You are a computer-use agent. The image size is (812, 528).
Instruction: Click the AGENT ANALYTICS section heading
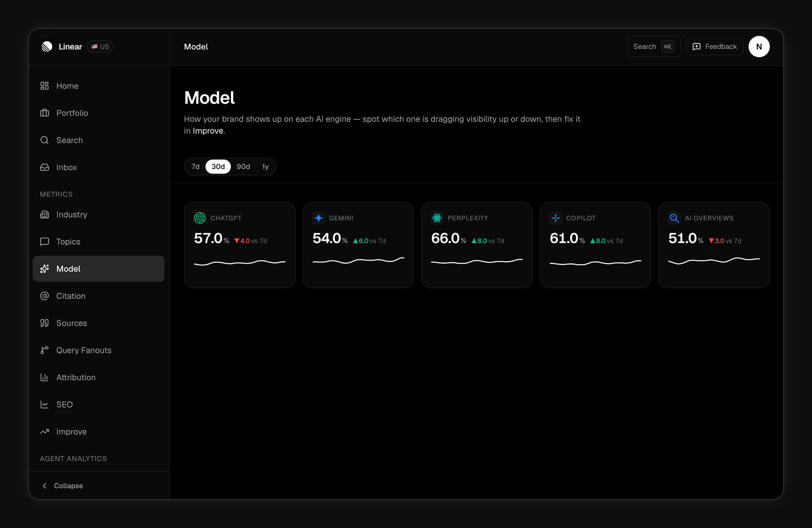click(73, 459)
